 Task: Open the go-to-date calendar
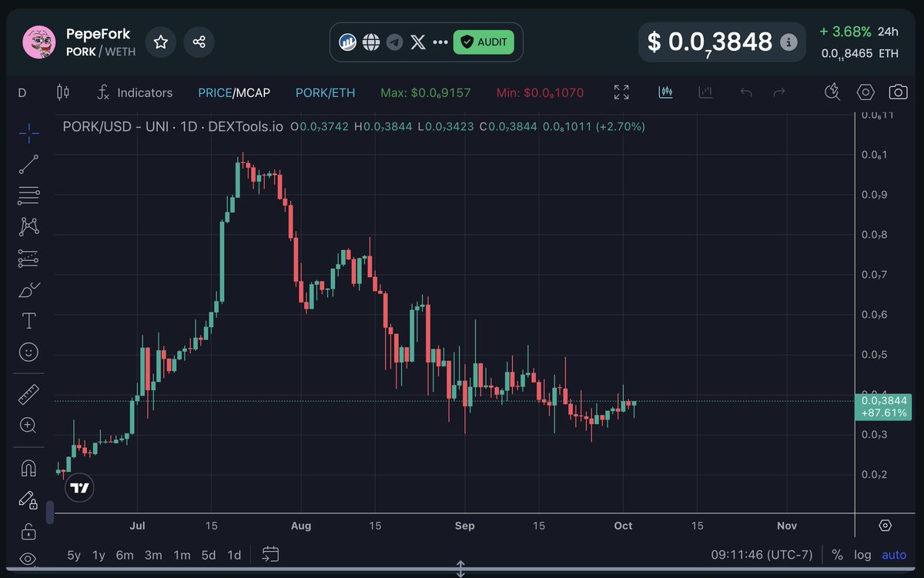(x=270, y=554)
